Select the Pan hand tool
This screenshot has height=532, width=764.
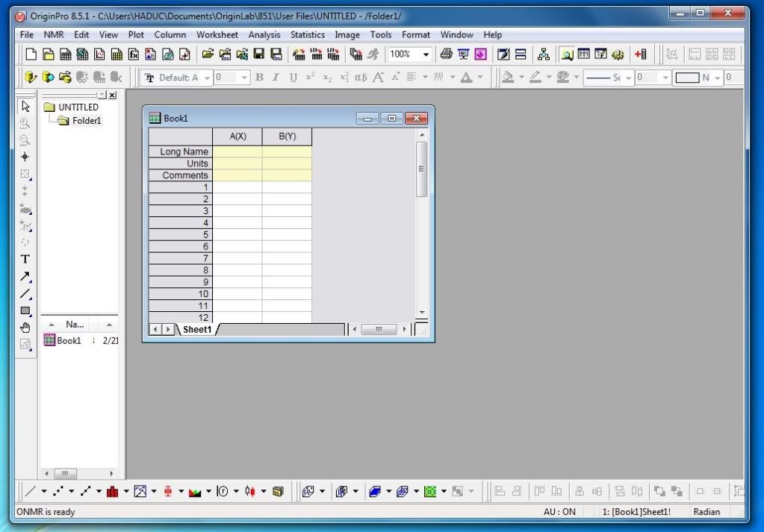pos(25,328)
